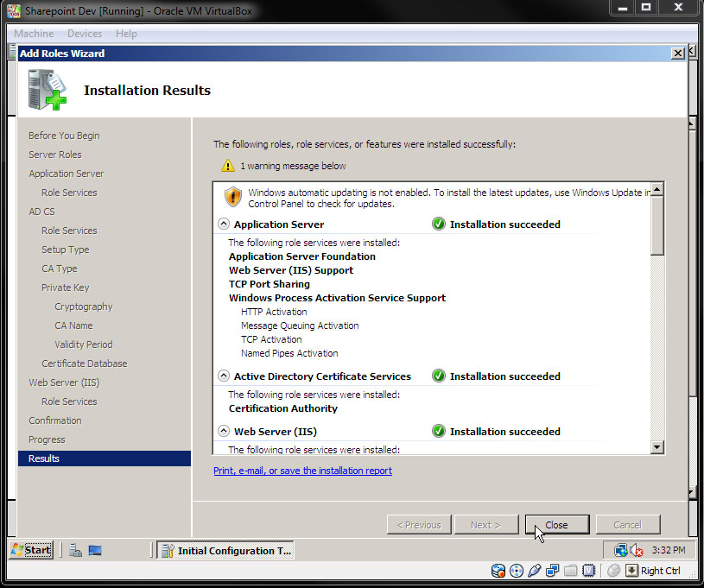Click the results list scroll-up arrow
704x588 pixels.
656,189
